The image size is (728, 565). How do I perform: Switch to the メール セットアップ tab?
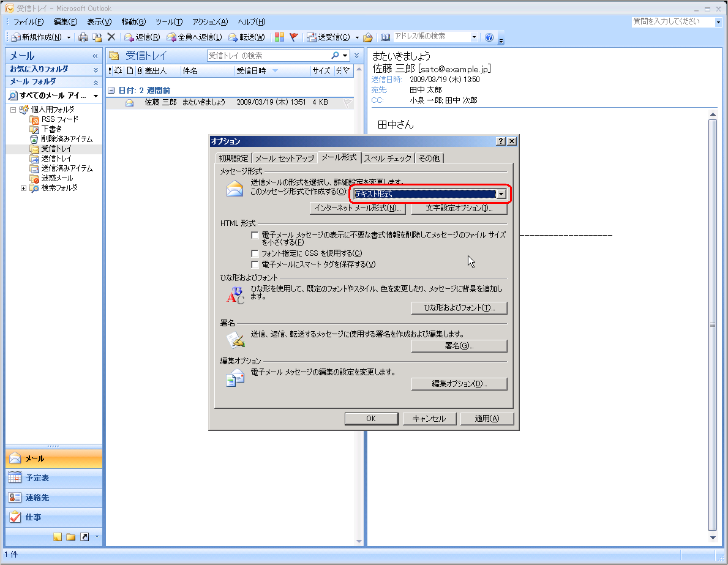[x=285, y=159]
